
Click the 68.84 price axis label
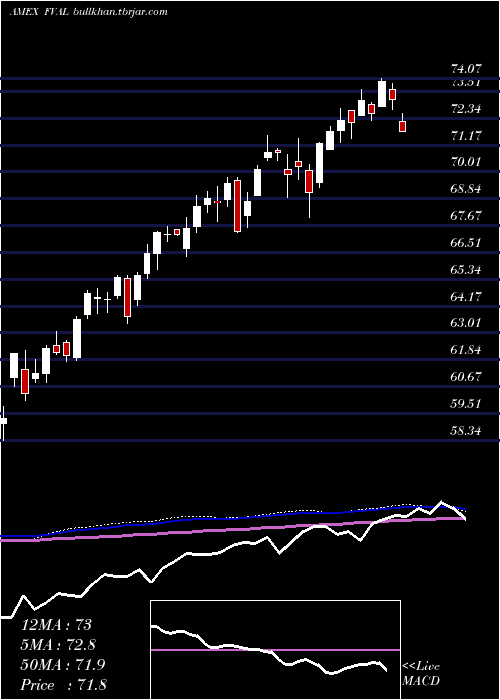pos(466,189)
